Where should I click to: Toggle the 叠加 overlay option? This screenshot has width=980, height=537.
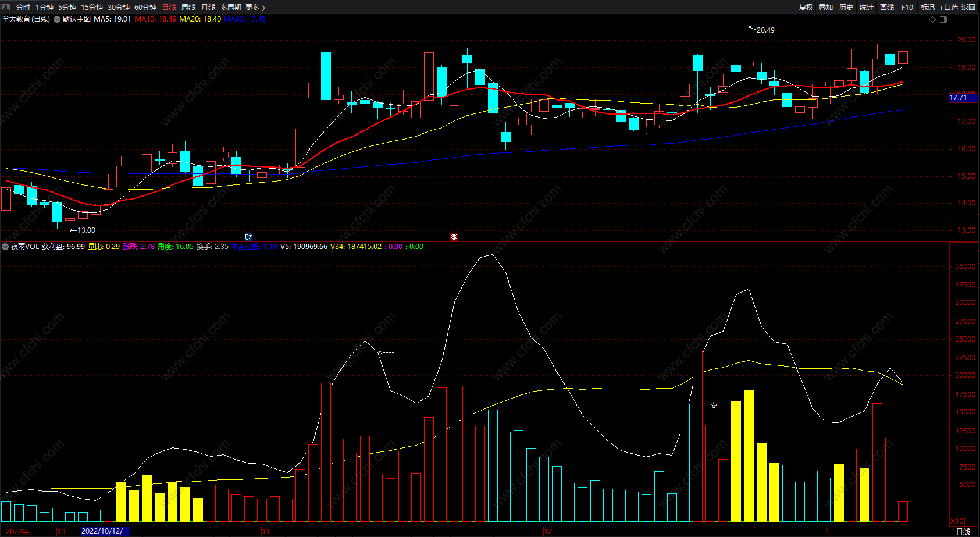[x=826, y=7]
